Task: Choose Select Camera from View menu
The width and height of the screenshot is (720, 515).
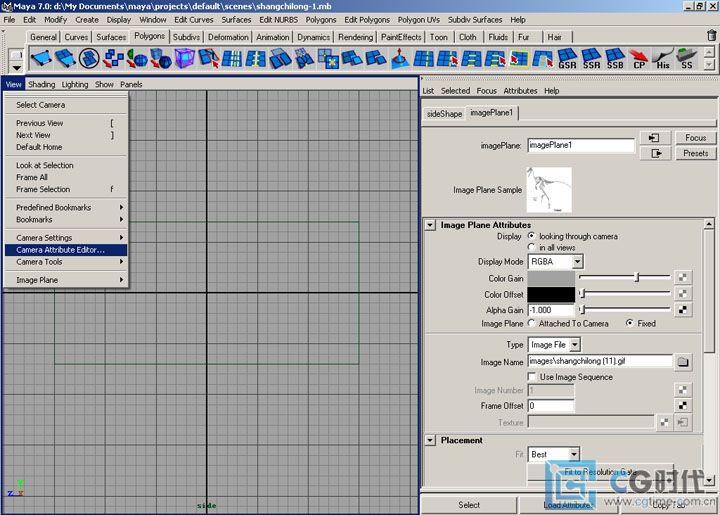Action: tap(66, 105)
